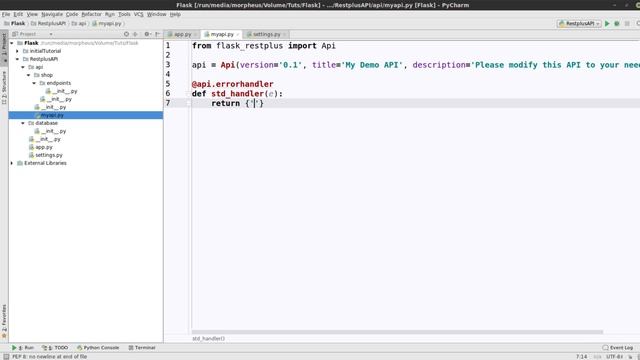Open the Code menu
Viewport: 640px width, 360px height.
(72, 14)
